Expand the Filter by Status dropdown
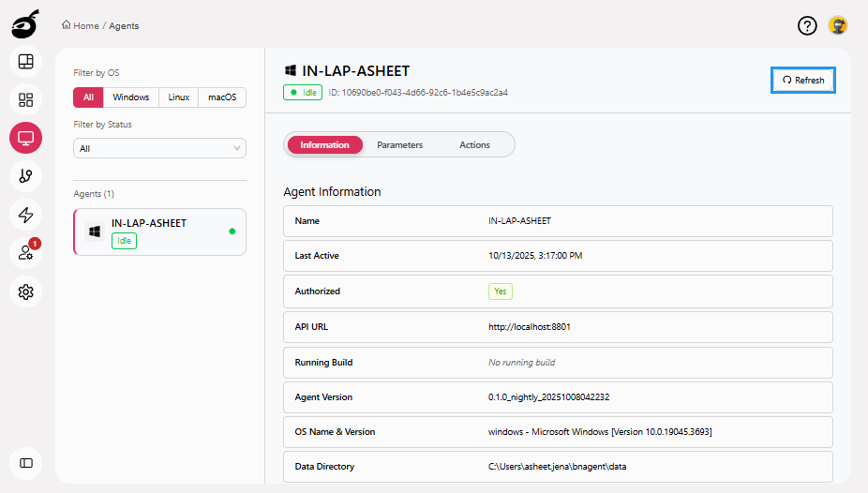Image resolution: width=868 pixels, height=493 pixels. tap(159, 148)
